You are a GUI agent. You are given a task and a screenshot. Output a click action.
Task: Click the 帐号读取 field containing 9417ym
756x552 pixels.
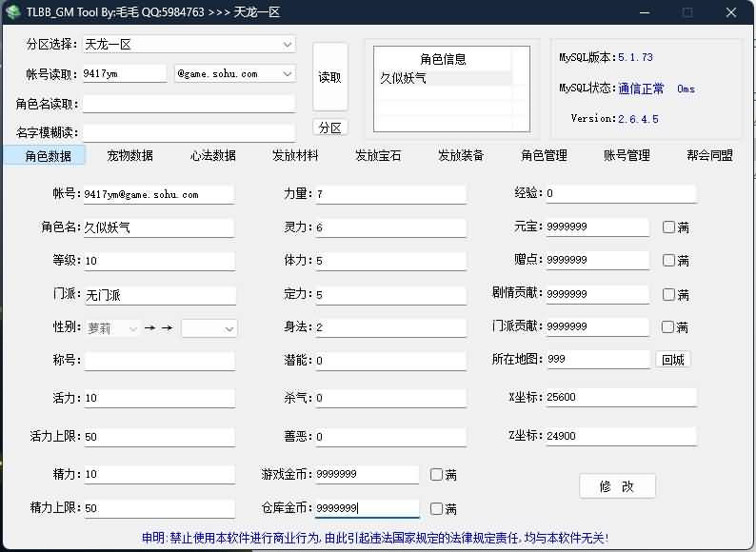(x=125, y=74)
